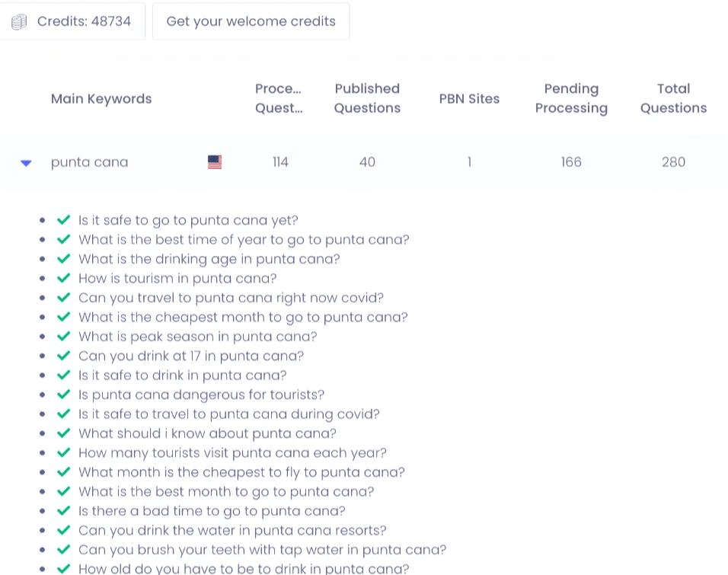This screenshot has width=728, height=575.
Task: Click checkmark beside 'Is it safe to go to punta cana yet?'
Action: tap(64, 220)
